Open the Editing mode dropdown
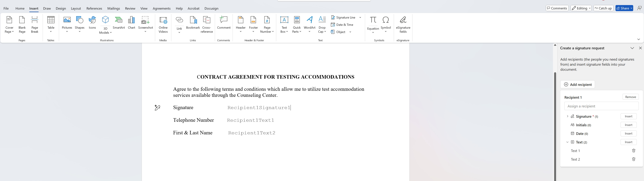This screenshot has width=644, height=181. pos(581,8)
